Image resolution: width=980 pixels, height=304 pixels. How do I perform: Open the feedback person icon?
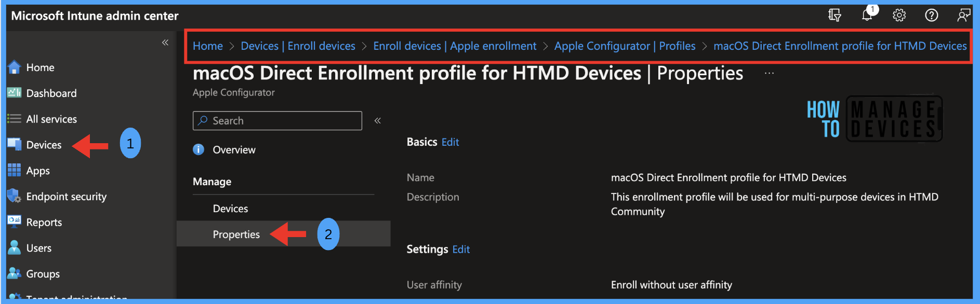coord(964,16)
